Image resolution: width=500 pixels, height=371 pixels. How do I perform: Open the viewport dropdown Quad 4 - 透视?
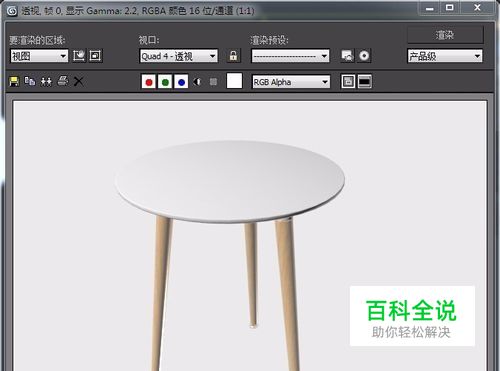click(x=179, y=56)
